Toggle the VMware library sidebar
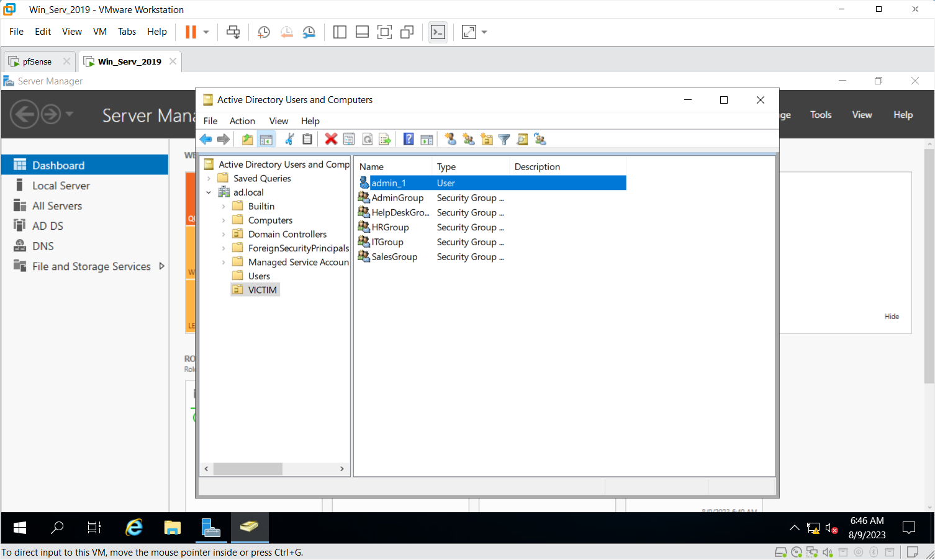 click(x=340, y=32)
